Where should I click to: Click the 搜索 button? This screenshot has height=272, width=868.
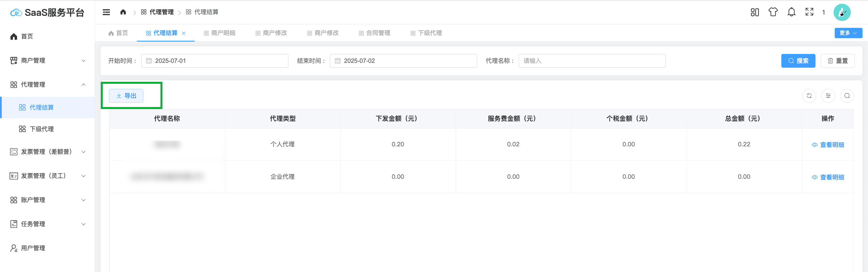798,61
